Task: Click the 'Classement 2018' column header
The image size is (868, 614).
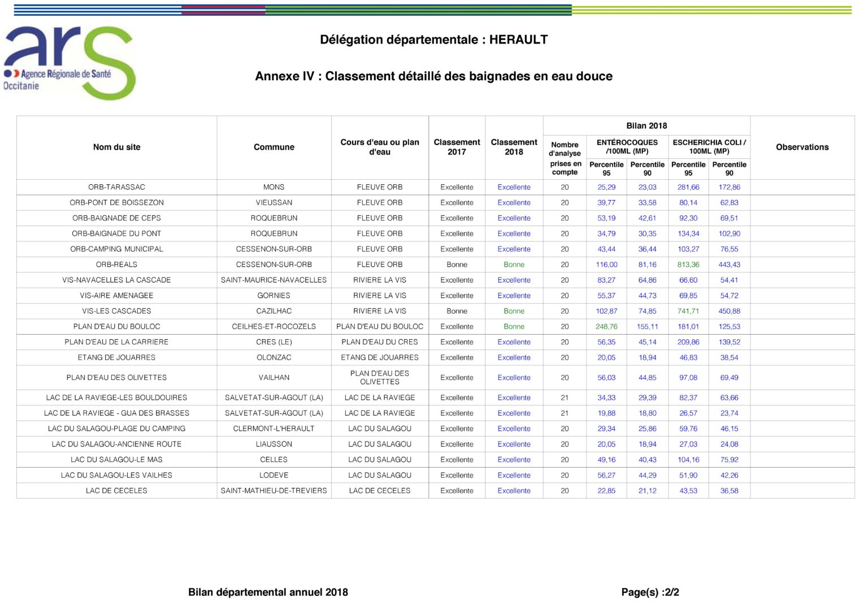Action: point(514,147)
